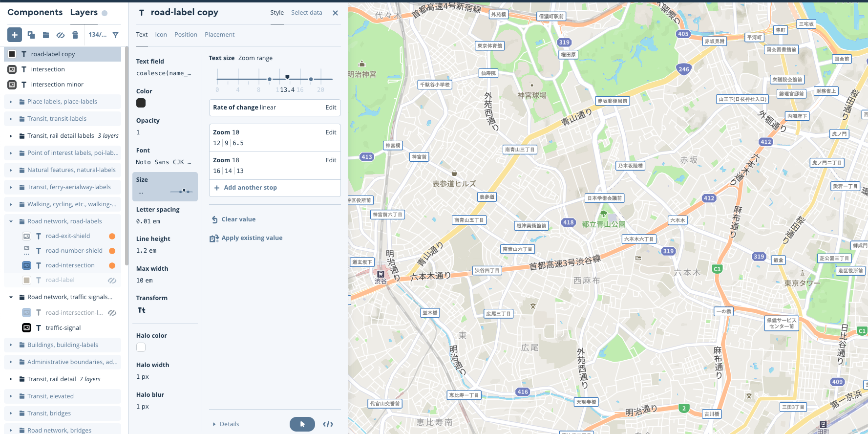Click the Letter spacing 0.01 em value
This screenshot has width=868, height=434.
(x=148, y=221)
